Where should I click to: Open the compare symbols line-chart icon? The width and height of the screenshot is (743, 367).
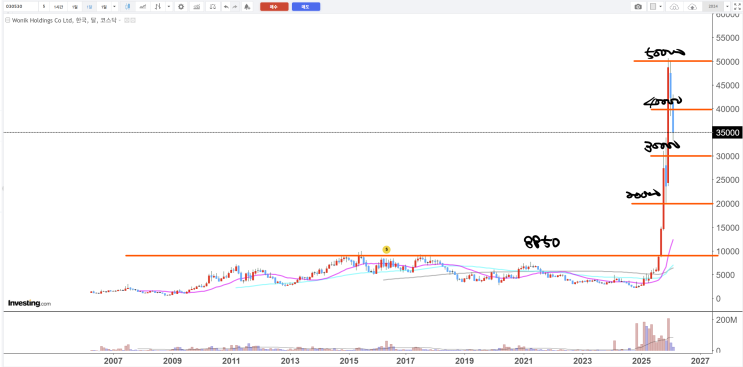click(142, 7)
